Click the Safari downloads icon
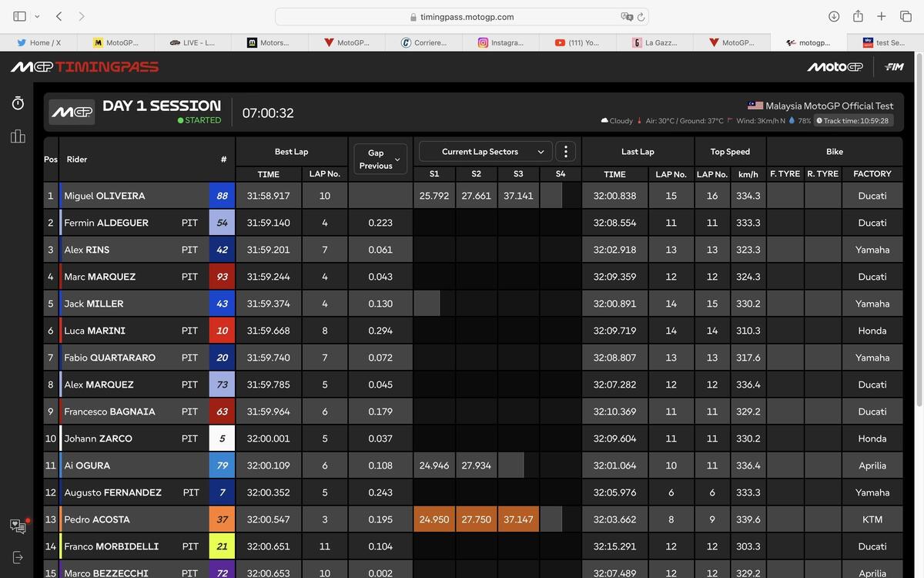 pos(834,16)
